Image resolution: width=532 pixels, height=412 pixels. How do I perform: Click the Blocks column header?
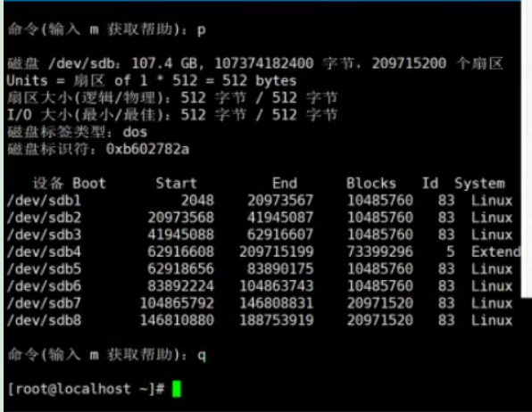[371, 184]
